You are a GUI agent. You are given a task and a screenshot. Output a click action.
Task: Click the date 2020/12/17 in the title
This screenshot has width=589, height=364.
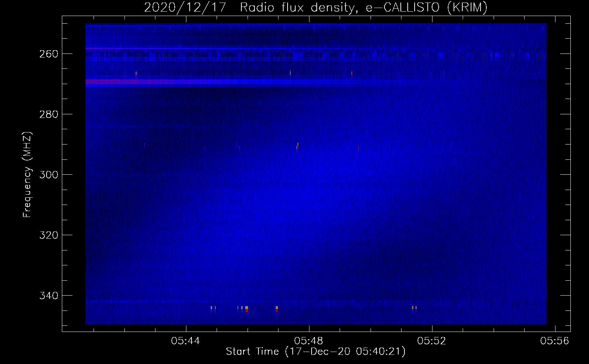click(185, 7)
